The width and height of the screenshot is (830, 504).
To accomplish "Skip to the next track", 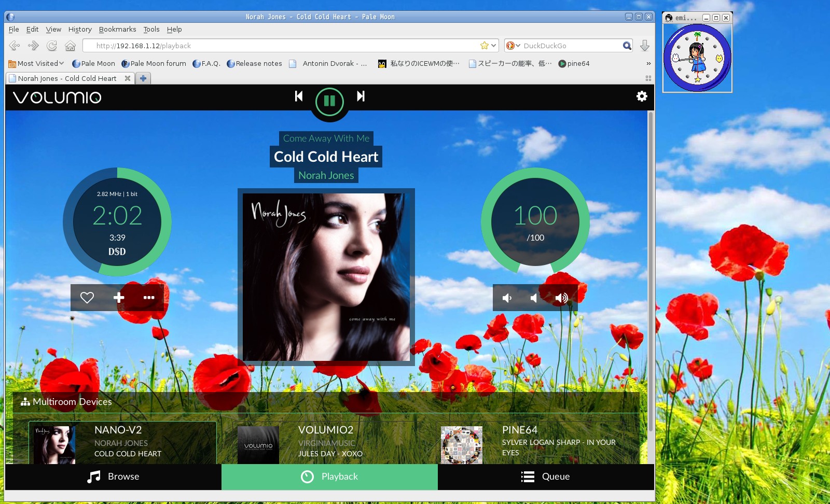I will click(361, 96).
